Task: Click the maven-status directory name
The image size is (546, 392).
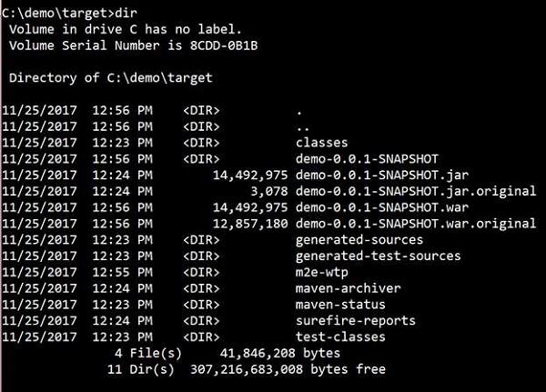Action: tap(340, 305)
